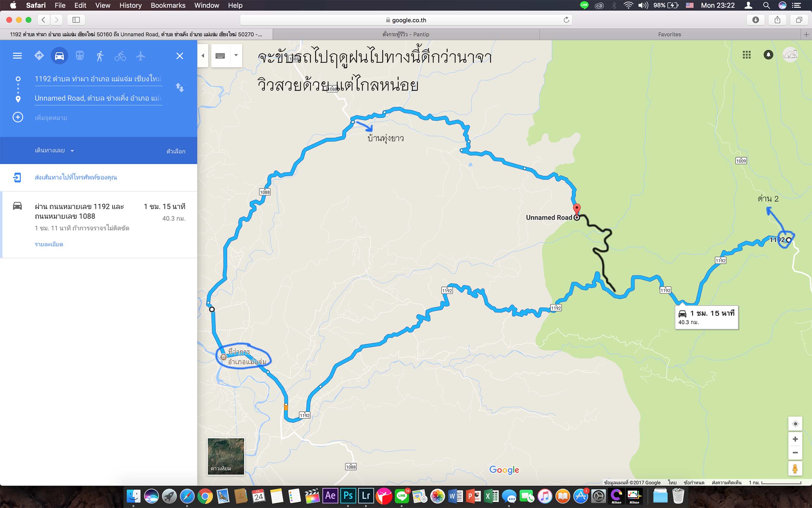Reload the page
The width and height of the screenshot is (812, 508).
tap(566, 20)
